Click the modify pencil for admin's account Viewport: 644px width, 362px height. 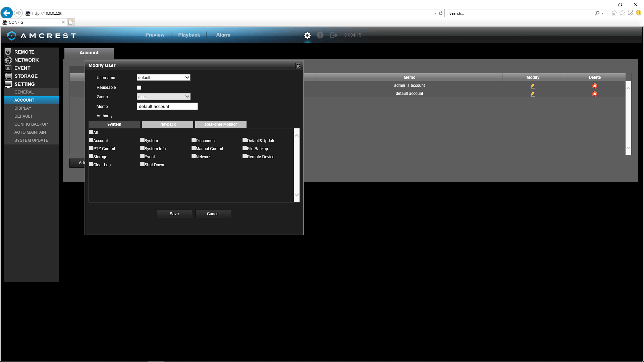point(533,86)
